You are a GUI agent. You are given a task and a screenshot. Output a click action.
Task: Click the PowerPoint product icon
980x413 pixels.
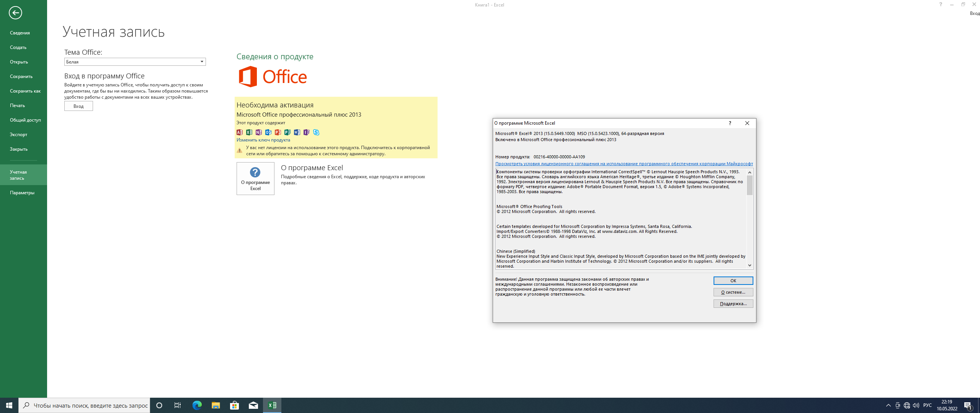tap(278, 132)
